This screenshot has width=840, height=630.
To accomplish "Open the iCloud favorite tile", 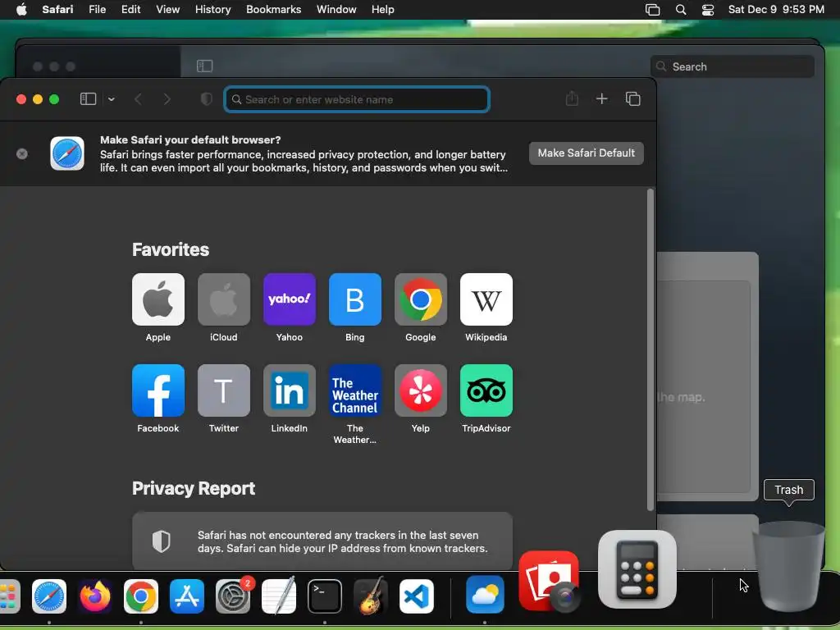I will [224, 299].
